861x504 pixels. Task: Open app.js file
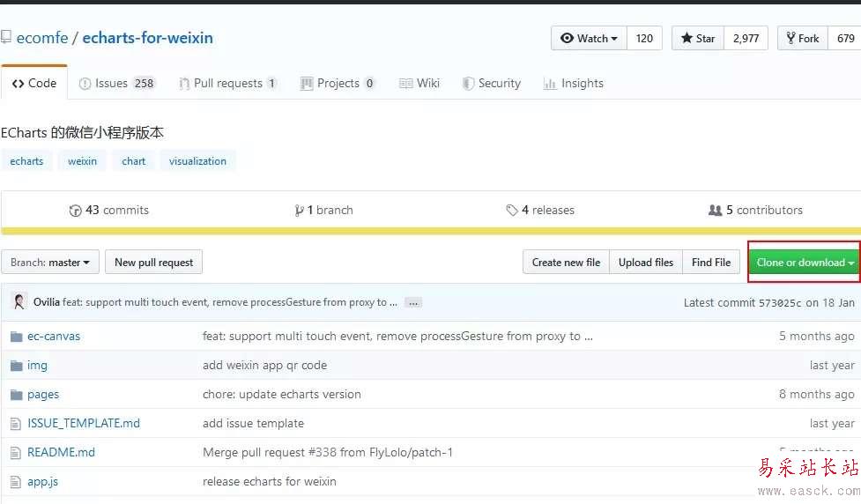pyautogui.click(x=42, y=481)
